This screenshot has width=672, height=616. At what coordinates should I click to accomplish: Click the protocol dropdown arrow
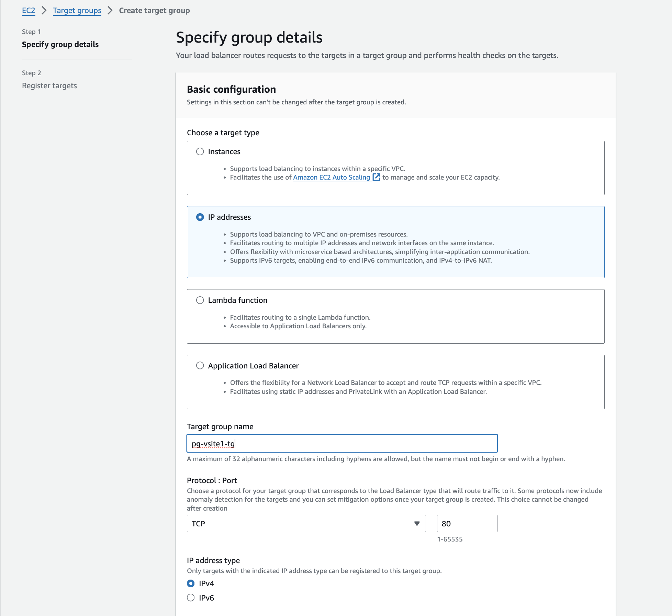[x=417, y=524]
